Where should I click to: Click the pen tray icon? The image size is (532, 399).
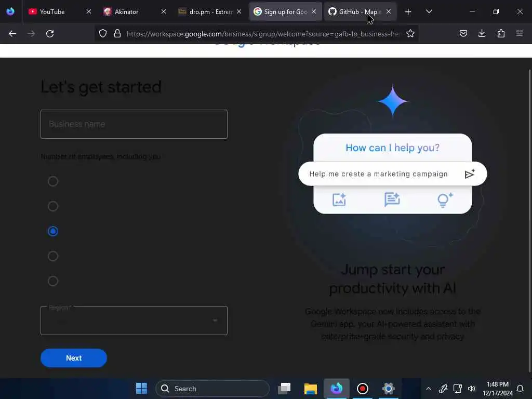443,389
